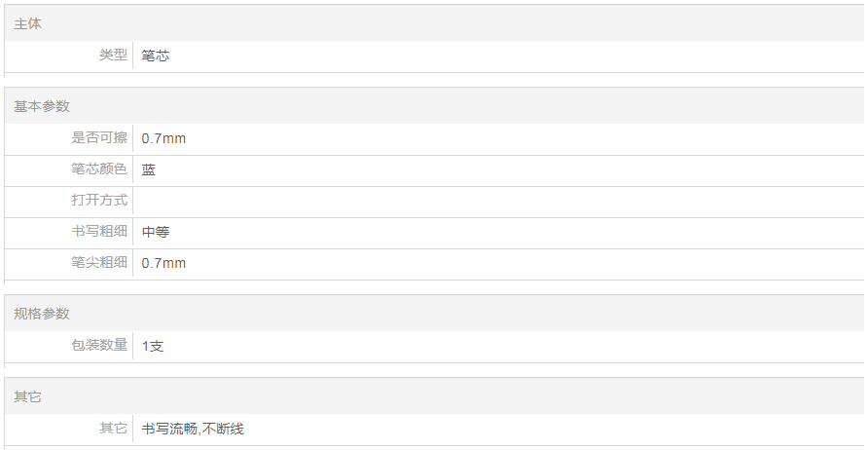Screen dimensions: 868x450
Task: Select the 类型 row label
Action: tap(113, 56)
